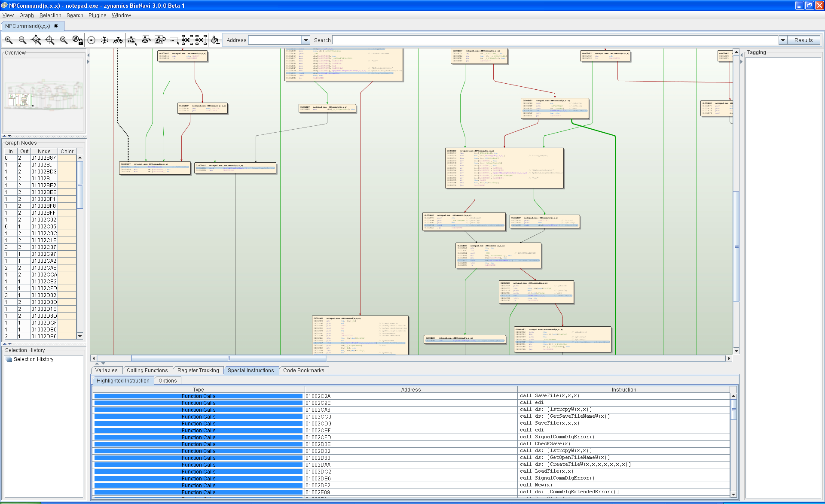The image size is (825, 504).
Task: Click the paint bucket color nodes icon
Action: (x=215, y=40)
